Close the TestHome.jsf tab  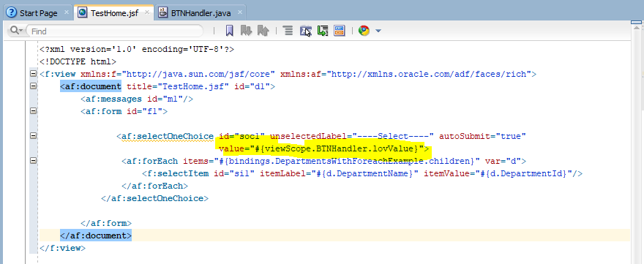tap(146, 12)
